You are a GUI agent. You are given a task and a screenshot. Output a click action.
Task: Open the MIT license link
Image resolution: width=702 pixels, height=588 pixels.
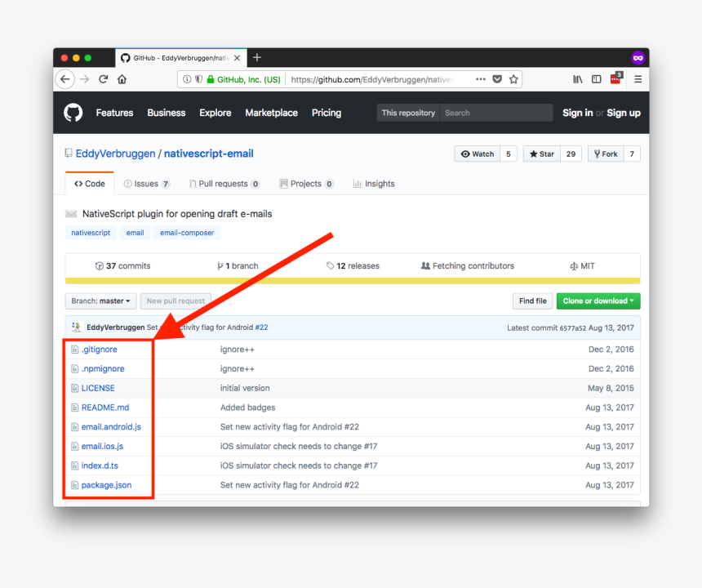(x=582, y=266)
